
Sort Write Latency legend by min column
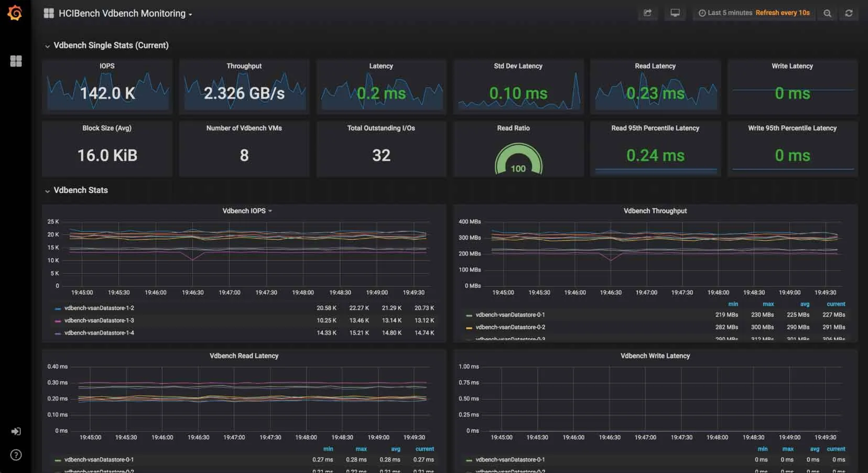click(x=763, y=449)
